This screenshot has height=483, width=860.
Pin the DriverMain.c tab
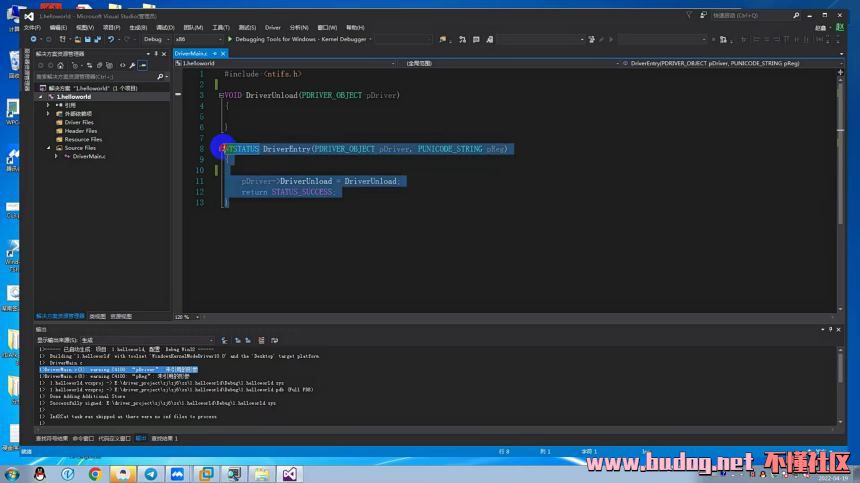(215, 54)
